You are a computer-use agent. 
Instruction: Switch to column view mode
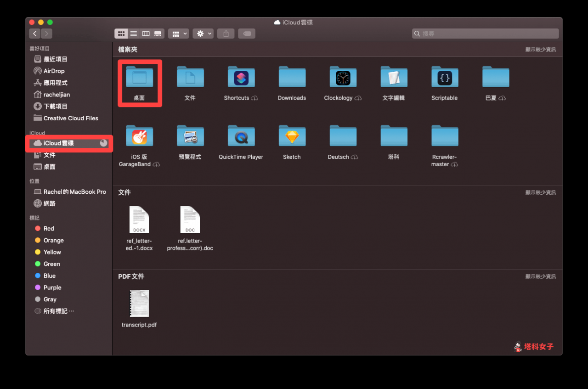(146, 34)
